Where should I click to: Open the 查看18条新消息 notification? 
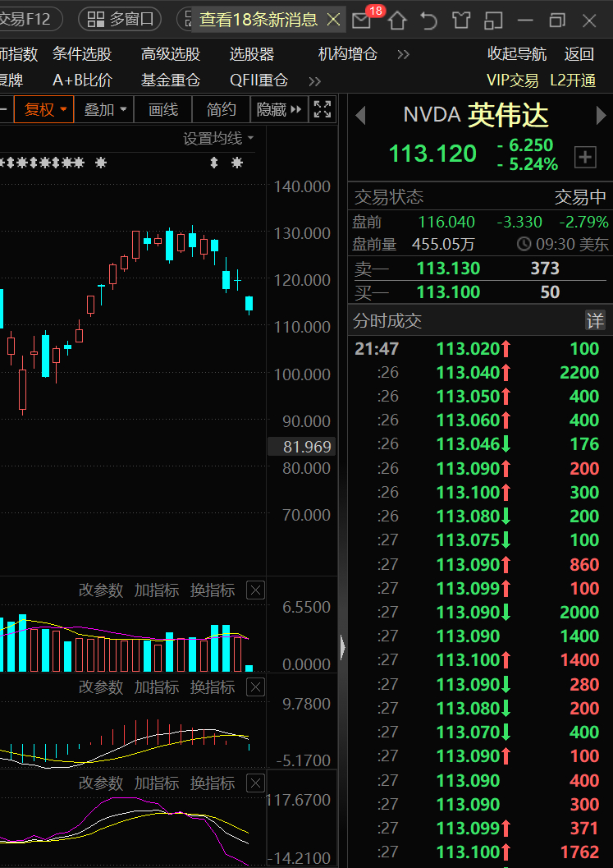click(x=258, y=20)
